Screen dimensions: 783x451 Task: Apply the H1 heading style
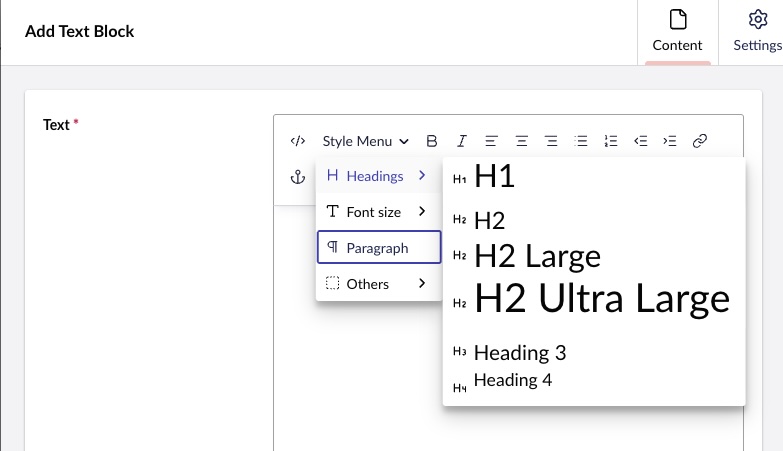point(594,176)
